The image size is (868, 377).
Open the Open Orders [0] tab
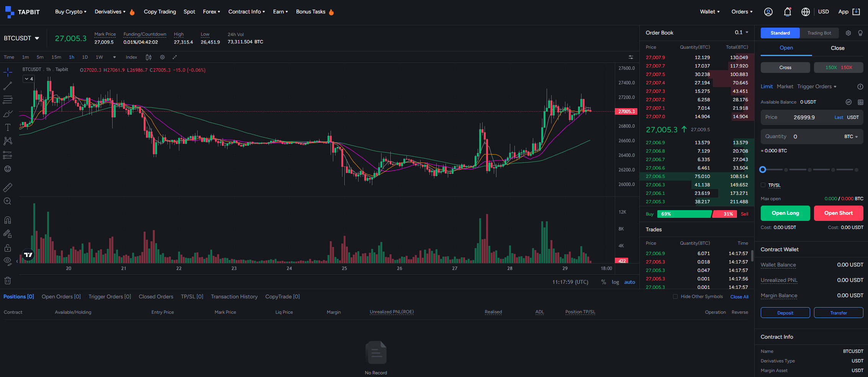pyautogui.click(x=61, y=296)
